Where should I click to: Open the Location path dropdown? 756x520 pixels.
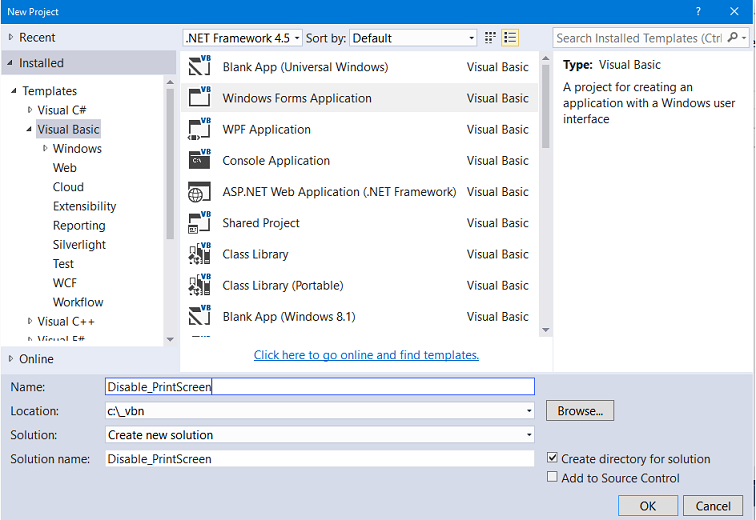(529, 411)
